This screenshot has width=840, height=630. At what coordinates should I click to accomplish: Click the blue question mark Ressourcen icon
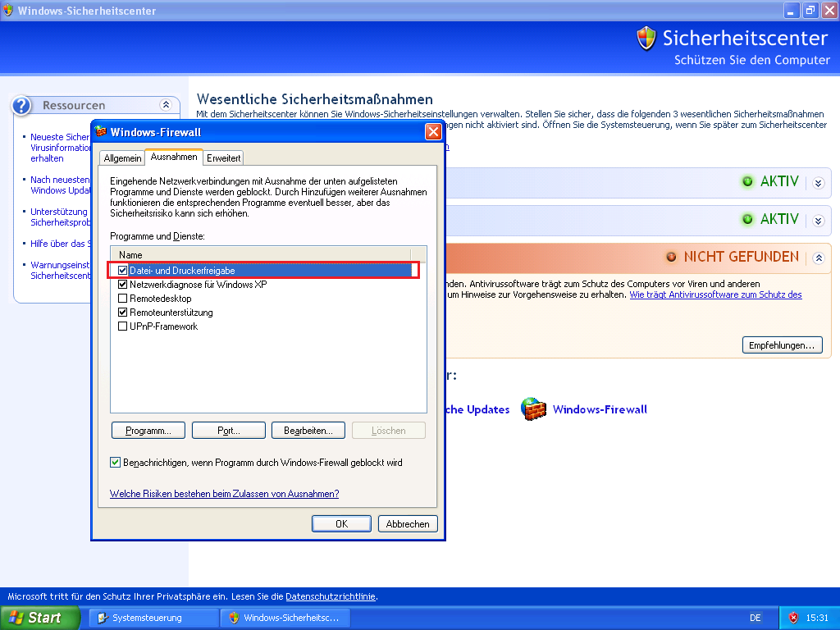[21, 106]
